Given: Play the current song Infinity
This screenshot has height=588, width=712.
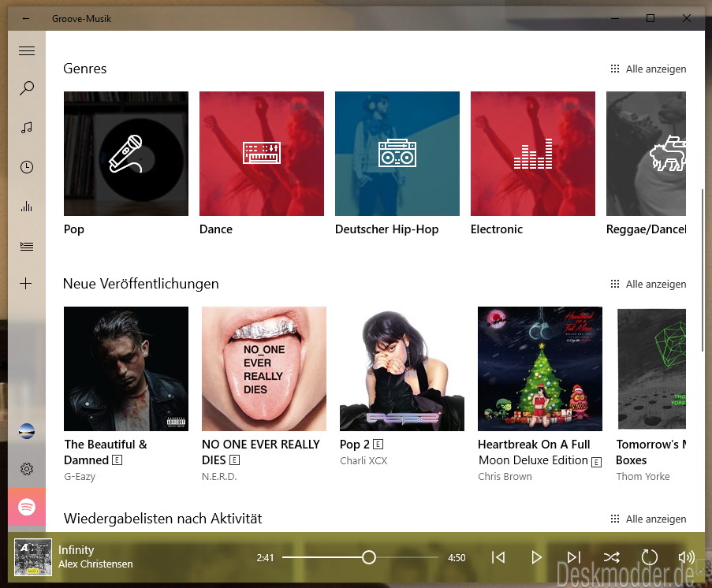Looking at the screenshot, I should click(536, 557).
